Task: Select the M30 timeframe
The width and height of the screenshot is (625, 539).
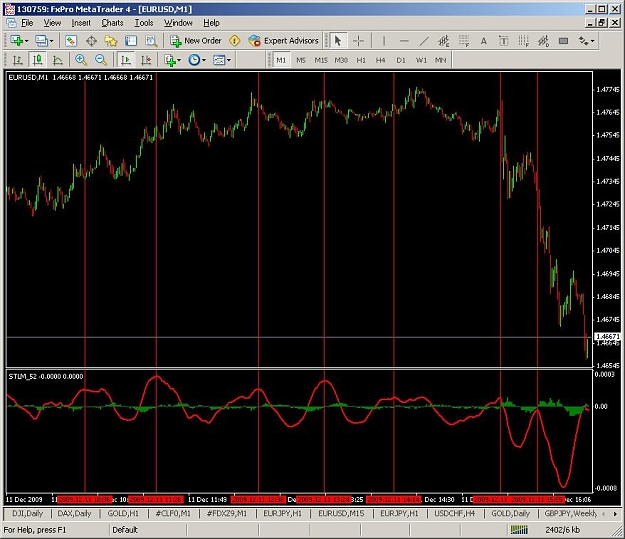Action: pyautogui.click(x=341, y=60)
